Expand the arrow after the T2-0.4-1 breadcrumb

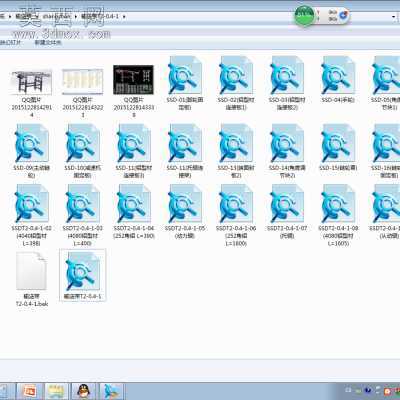[x=124, y=16]
